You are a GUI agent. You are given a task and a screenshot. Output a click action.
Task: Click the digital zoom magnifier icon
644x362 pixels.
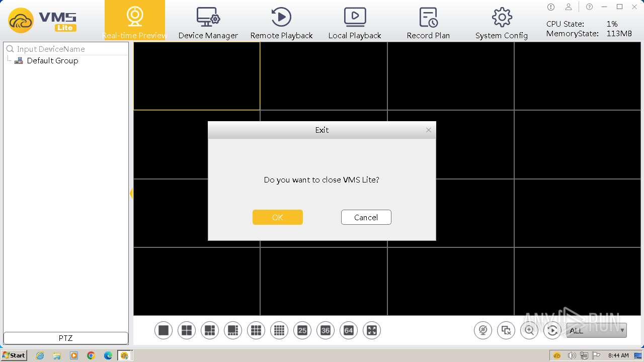click(529, 330)
